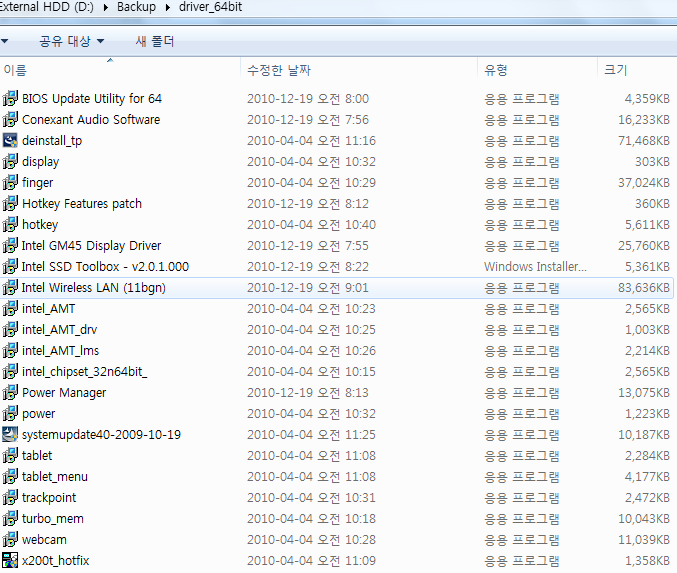The height and width of the screenshot is (573, 677).
Task: Click the name 'Intel SSD Toolbox - v2.0.1.000'
Action: tap(105, 266)
